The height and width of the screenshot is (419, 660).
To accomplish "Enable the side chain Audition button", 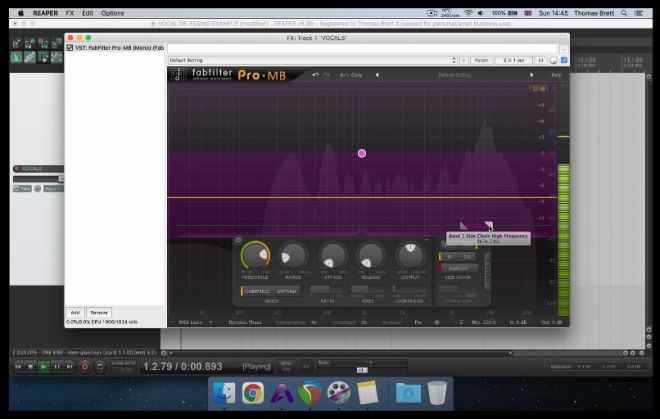I will coord(458,268).
